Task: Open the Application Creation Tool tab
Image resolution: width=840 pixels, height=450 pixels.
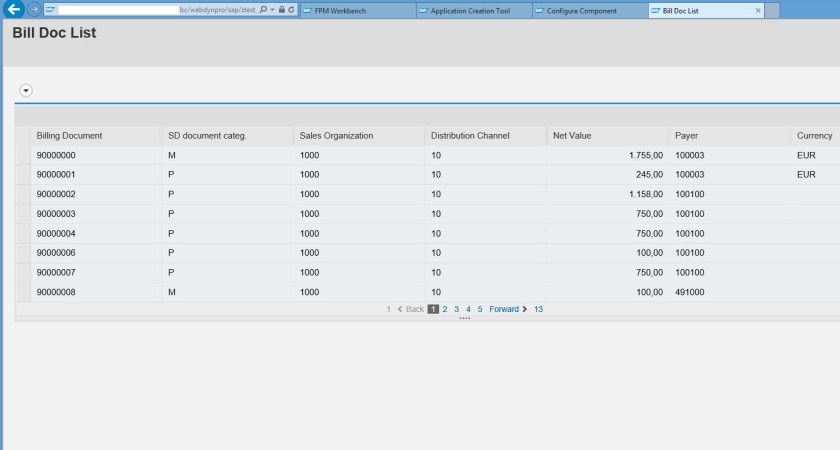Action: (x=468, y=11)
